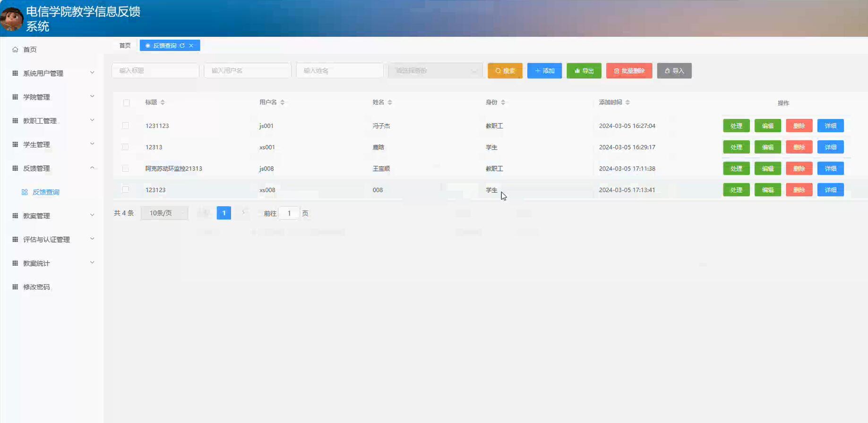Image resolution: width=868 pixels, height=423 pixels.
Task: Open the 10条/页 page size dropdown
Action: (164, 213)
